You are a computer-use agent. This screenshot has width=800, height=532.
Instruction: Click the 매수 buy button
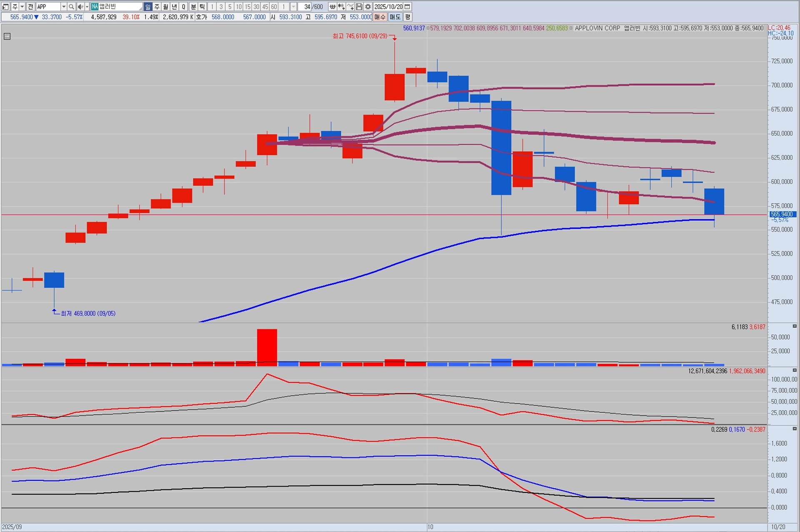coord(380,17)
